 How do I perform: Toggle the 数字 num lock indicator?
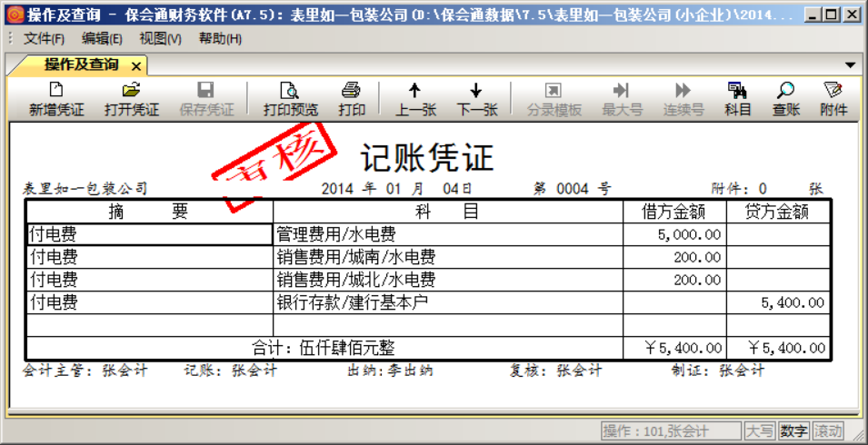pyautogui.click(x=793, y=430)
